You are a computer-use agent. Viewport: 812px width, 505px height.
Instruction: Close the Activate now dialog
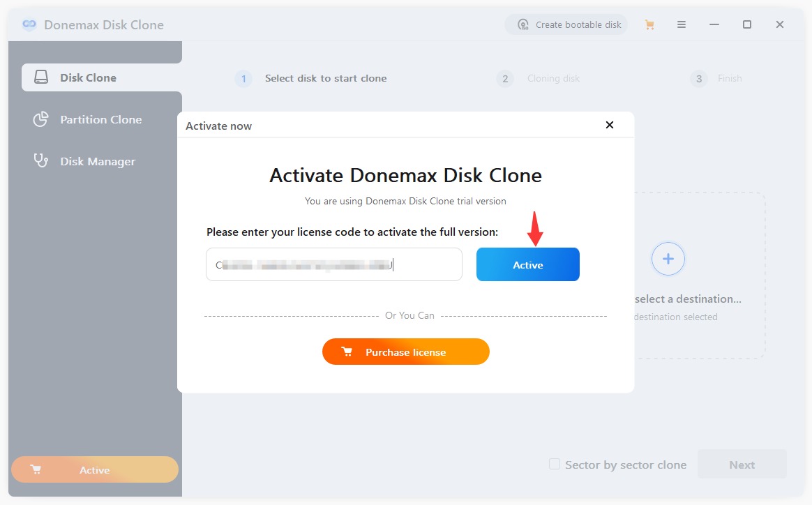[610, 125]
